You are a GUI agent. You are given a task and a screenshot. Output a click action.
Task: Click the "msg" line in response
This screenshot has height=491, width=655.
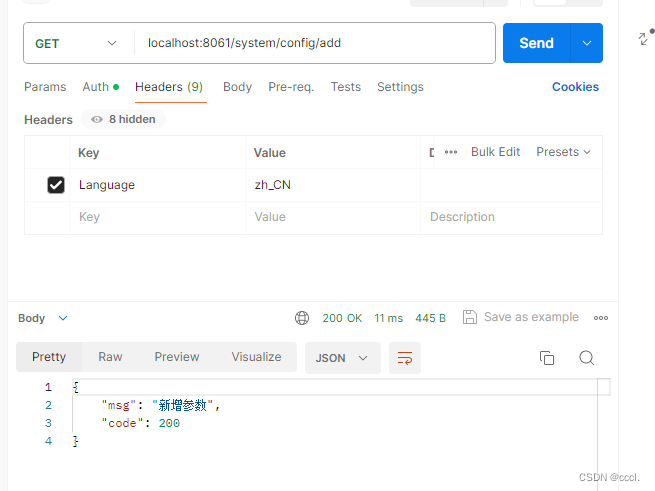[x=161, y=405]
